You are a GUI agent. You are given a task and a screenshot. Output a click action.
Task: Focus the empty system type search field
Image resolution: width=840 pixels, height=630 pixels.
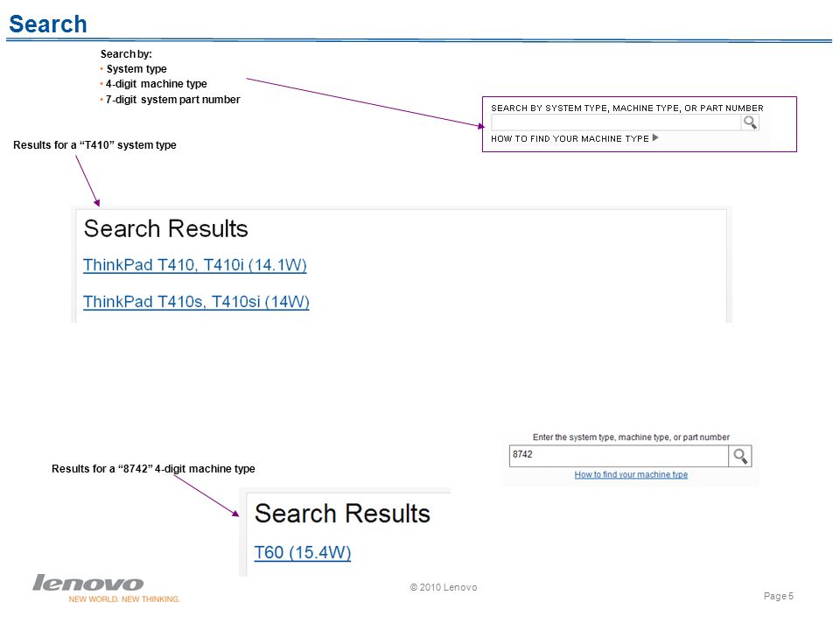click(616, 122)
